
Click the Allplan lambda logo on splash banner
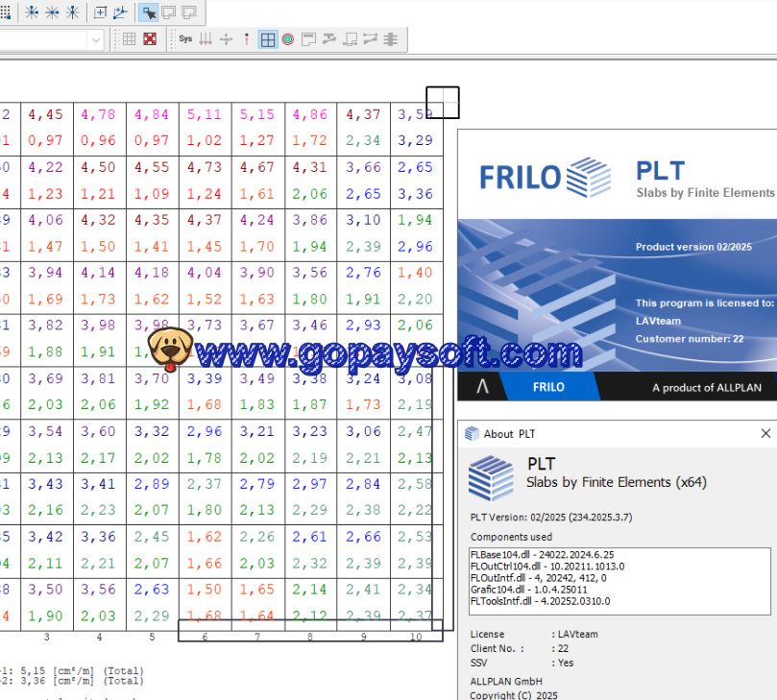point(482,386)
